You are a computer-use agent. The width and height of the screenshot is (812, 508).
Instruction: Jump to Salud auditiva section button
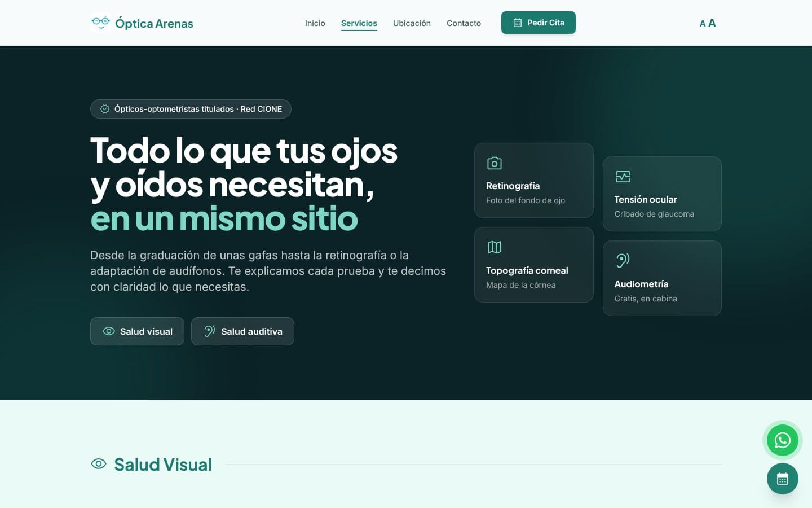coord(242,331)
